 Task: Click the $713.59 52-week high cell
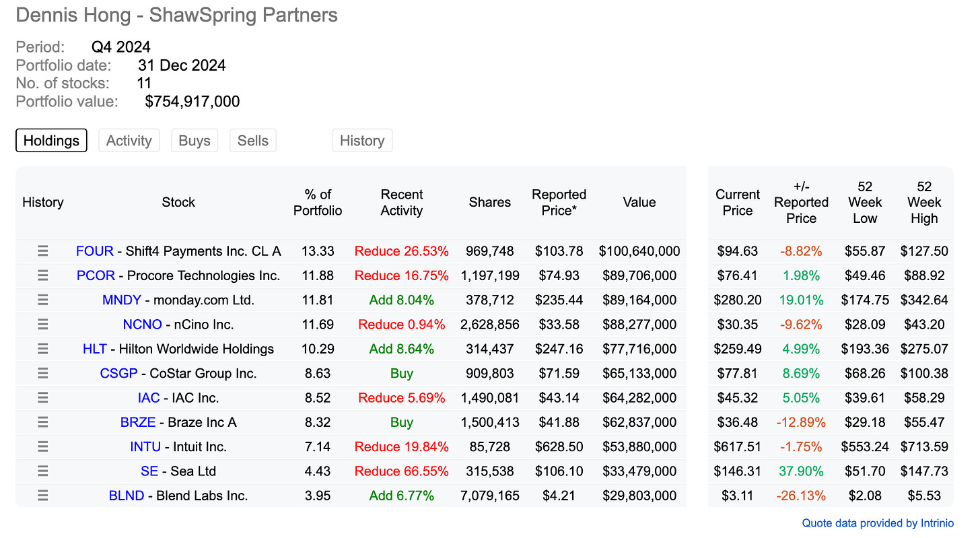[x=924, y=447]
